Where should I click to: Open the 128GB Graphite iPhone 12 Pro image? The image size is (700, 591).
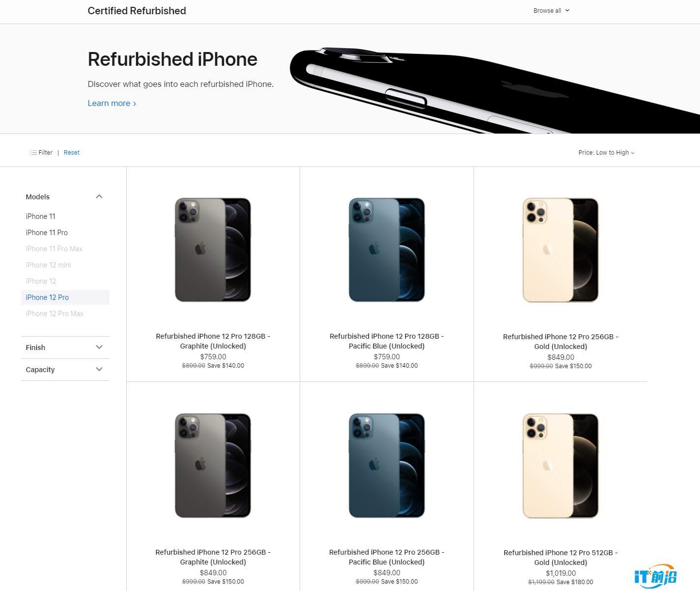point(213,250)
